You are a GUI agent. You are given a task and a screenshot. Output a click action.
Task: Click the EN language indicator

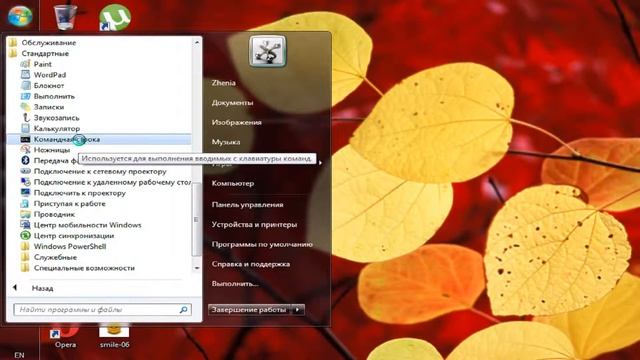pos(19,355)
